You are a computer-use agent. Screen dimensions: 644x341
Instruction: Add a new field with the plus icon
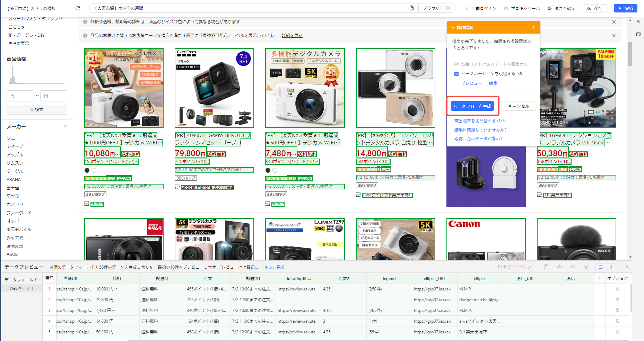[600, 278]
